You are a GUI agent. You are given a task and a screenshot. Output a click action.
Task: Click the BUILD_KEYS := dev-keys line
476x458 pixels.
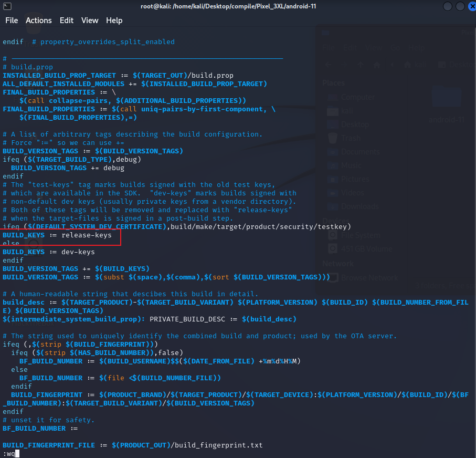[48, 252]
